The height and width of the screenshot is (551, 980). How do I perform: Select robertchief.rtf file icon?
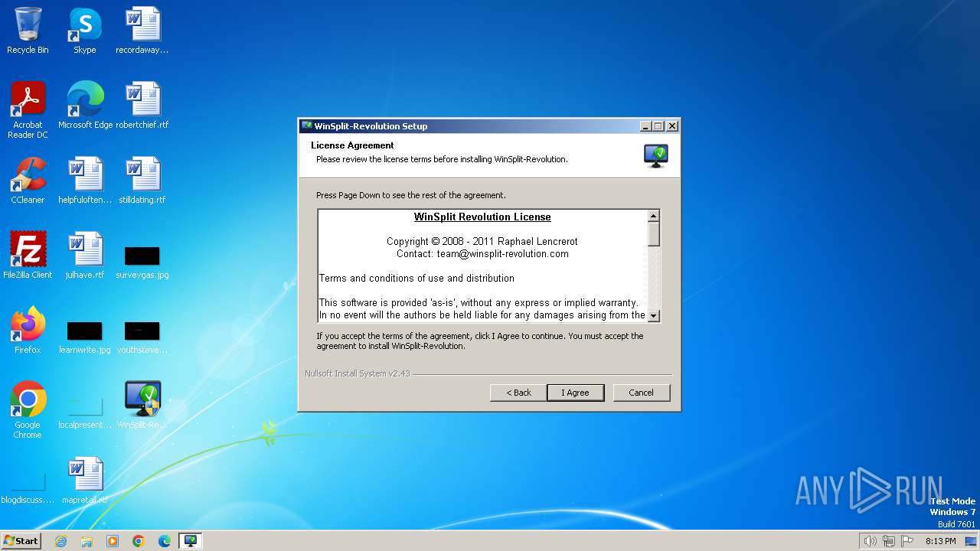[x=142, y=106]
